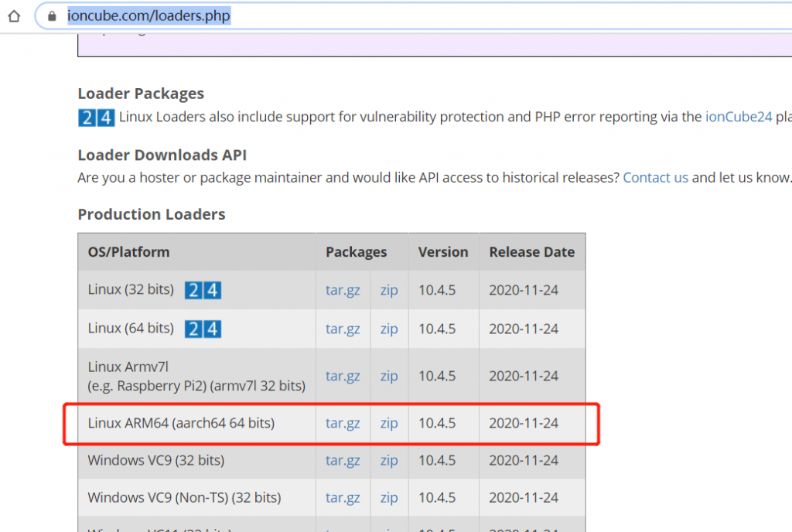Click the 24 icon beside Linux Loaders

click(x=97, y=118)
